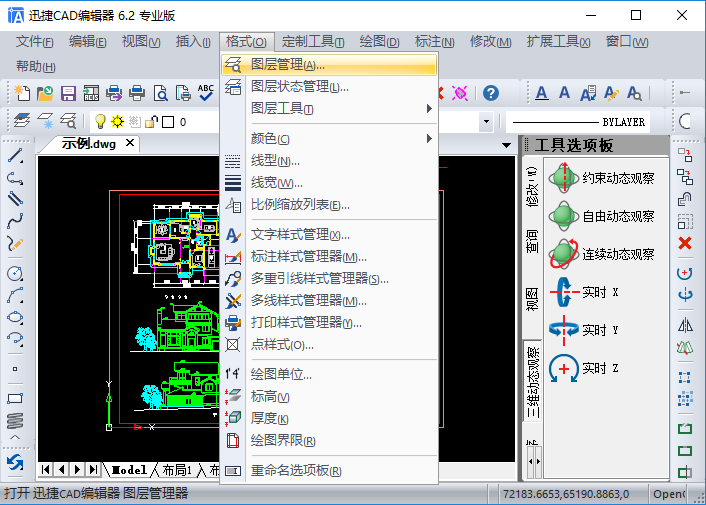Click Realtime Z rotation 实时 Z
Screen dimensions: 706x505
pyautogui.click(x=584, y=368)
